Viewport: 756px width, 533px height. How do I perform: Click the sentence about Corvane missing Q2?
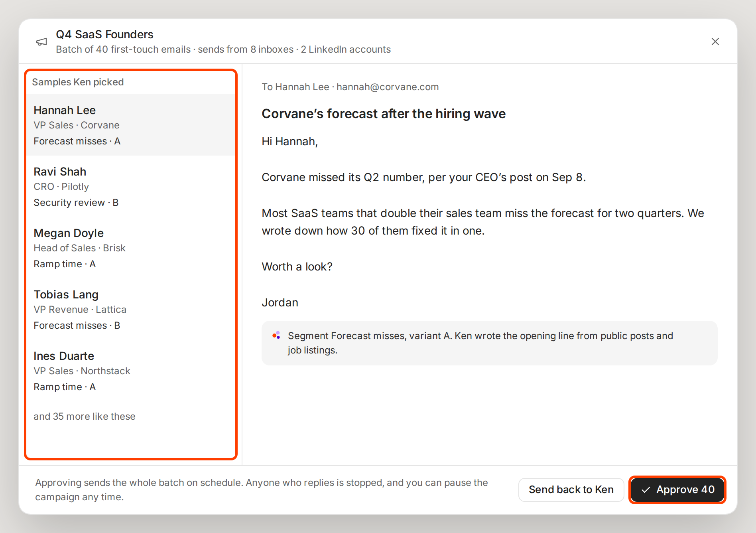[x=424, y=177]
